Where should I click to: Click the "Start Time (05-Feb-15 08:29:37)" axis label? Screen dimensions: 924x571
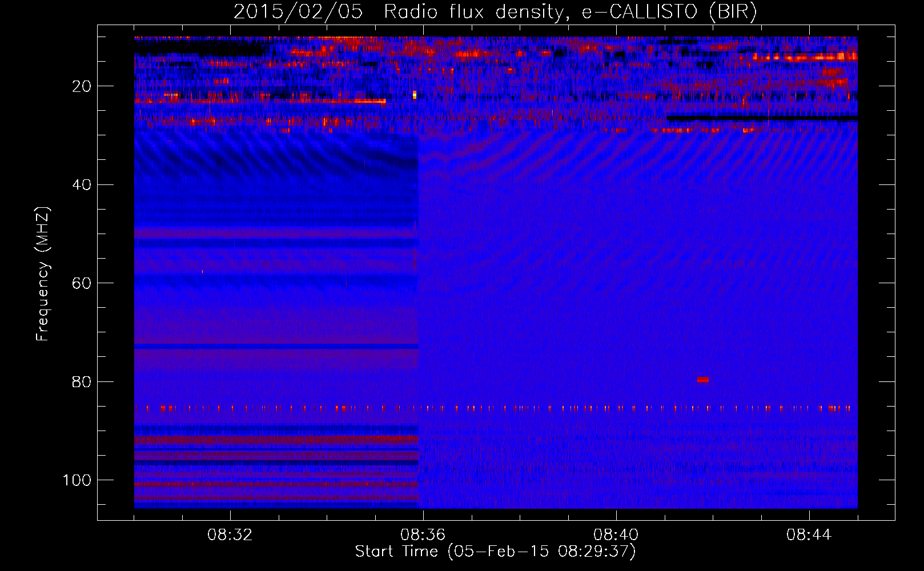[x=495, y=552]
